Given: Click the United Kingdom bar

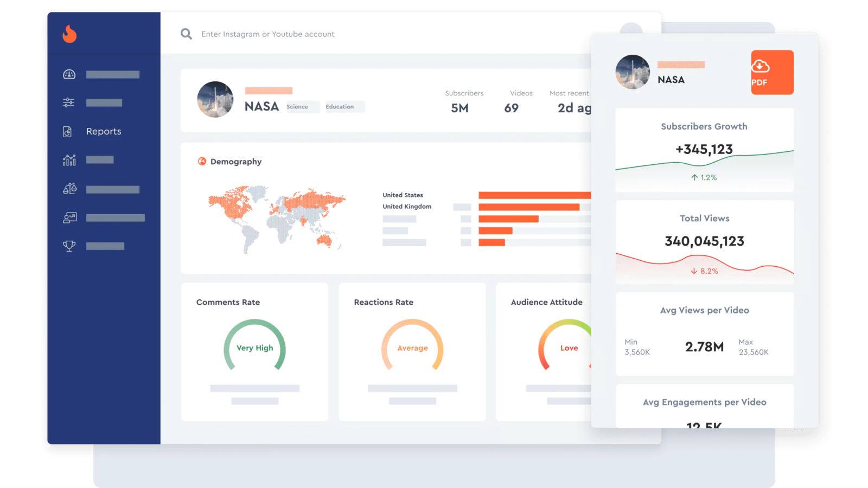Looking at the screenshot, I should point(529,207).
